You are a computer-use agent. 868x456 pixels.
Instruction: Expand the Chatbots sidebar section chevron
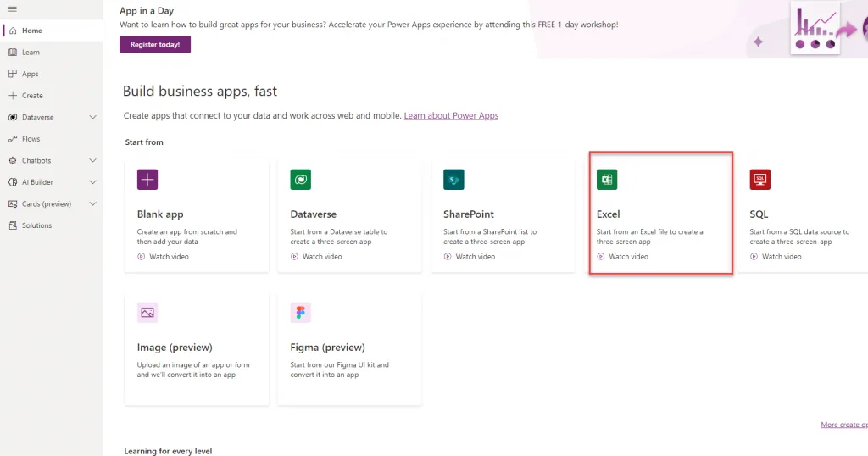click(93, 160)
